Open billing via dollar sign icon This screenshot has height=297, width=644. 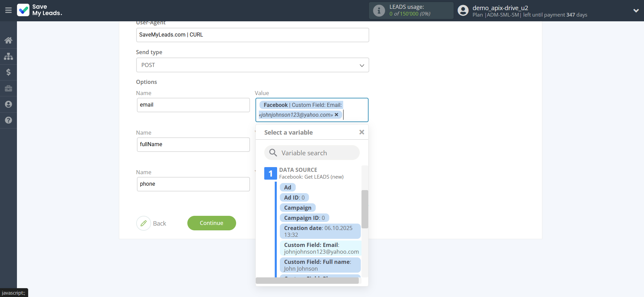point(8,72)
